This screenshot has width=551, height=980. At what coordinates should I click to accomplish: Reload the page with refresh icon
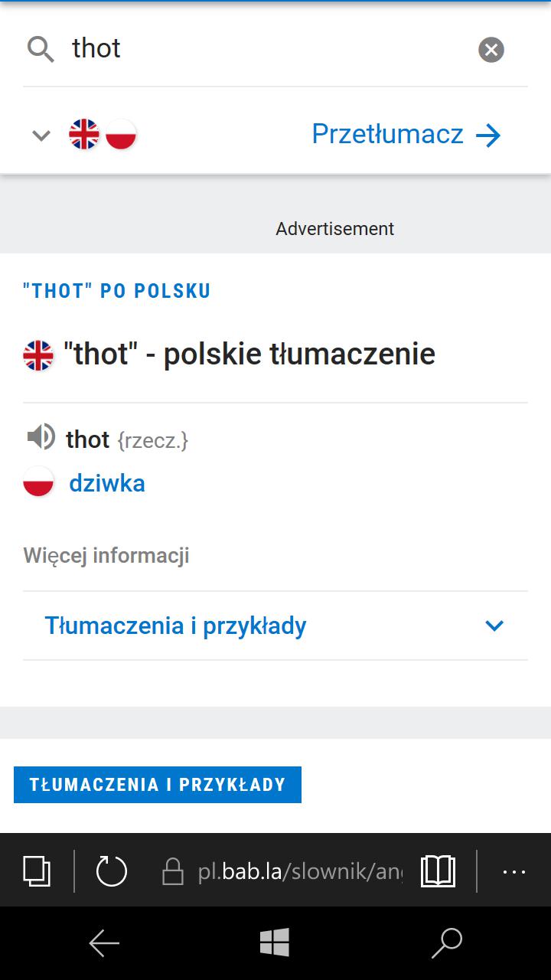coord(112,871)
